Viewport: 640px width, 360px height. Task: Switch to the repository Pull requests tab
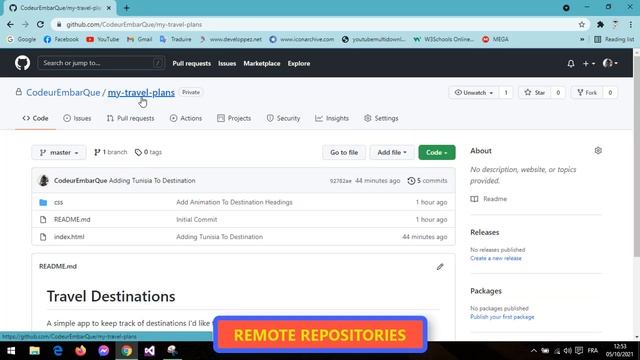131,118
